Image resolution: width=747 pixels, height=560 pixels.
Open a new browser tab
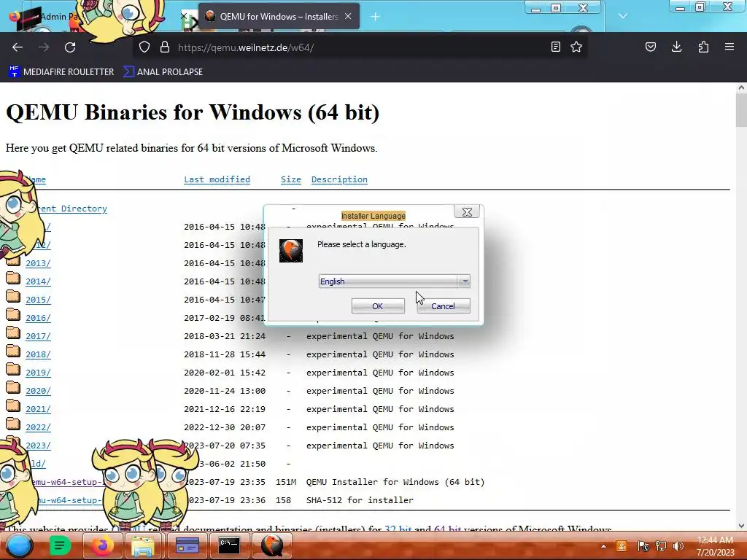click(376, 17)
